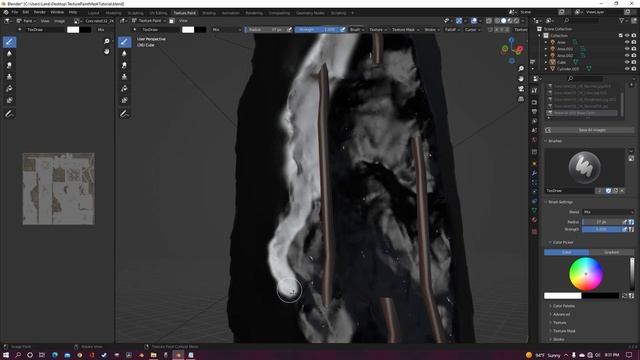Image resolution: width=640 pixels, height=360 pixels.
Task: Select the Gradient tab in Color Picker
Action: pyautogui.click(x=611, y=252)
